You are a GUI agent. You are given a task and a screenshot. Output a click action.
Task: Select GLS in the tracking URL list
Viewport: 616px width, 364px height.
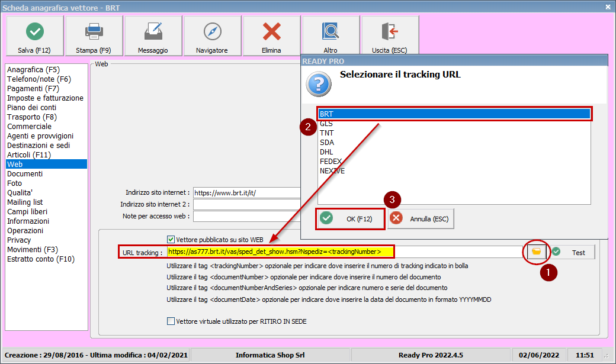(x=454, y=123)
